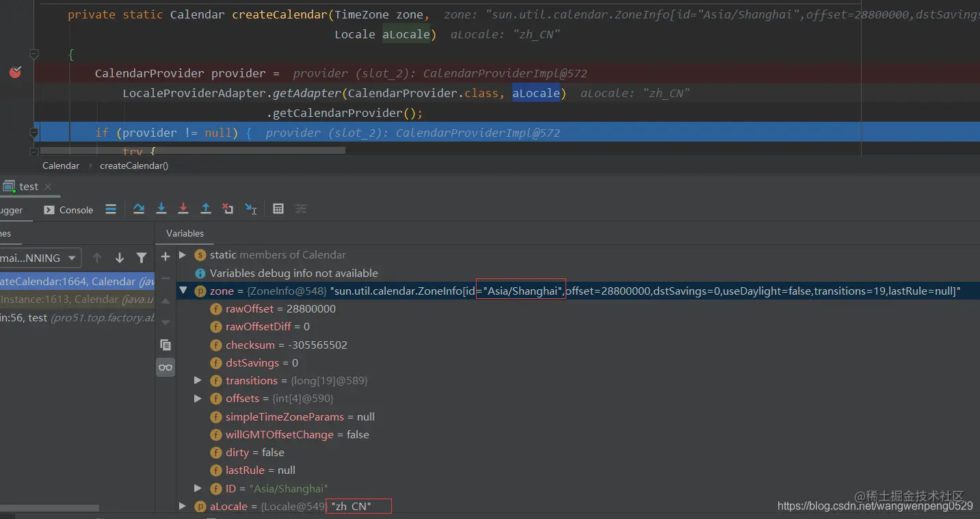Select the checksum = -305565502 row
Screen dimensions: 980x519
[578, 345]
